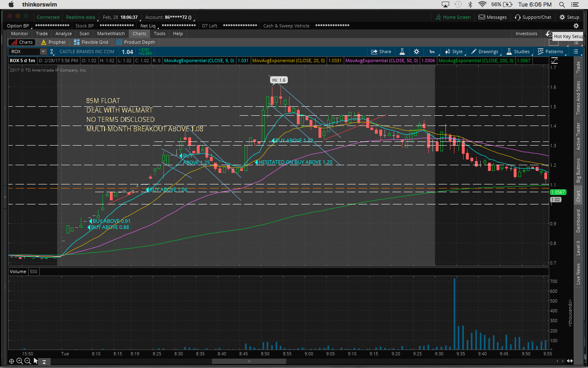The image size is (588, 368).
Task: Open chart settings gear icon
Action: pyautogui.click(x=416, y=52)
